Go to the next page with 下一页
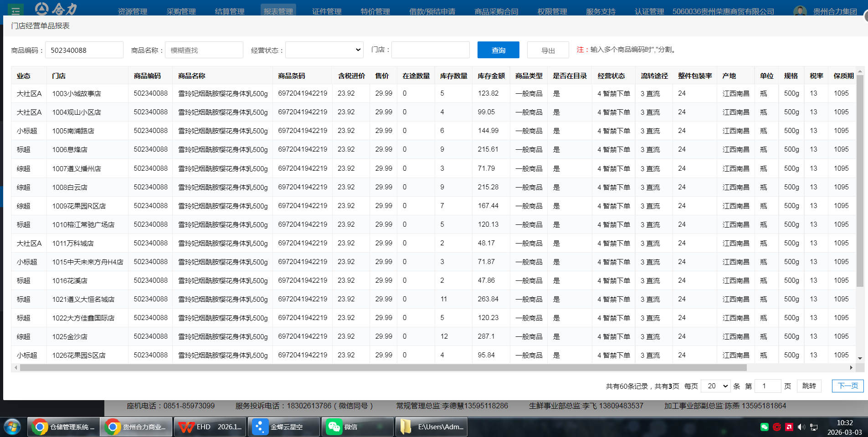 tap(847, 386)
